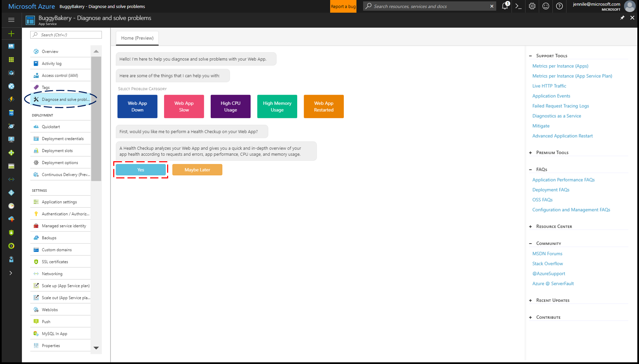Open portal settings gear icon

(x=532, y=6)
